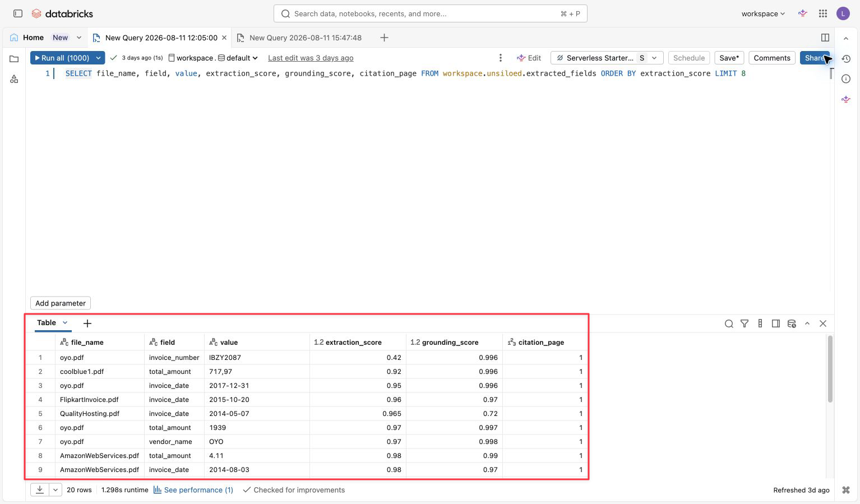The image size is (860, 504).
Task: Open the Assistant icon in right sidebar
Action: 846,99
